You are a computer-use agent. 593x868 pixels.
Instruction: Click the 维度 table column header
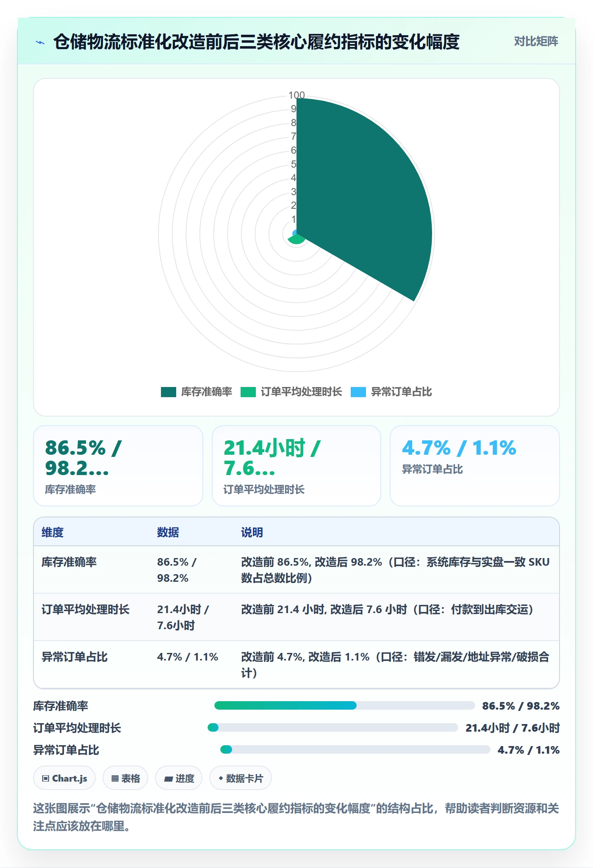[x=53, y=532]
